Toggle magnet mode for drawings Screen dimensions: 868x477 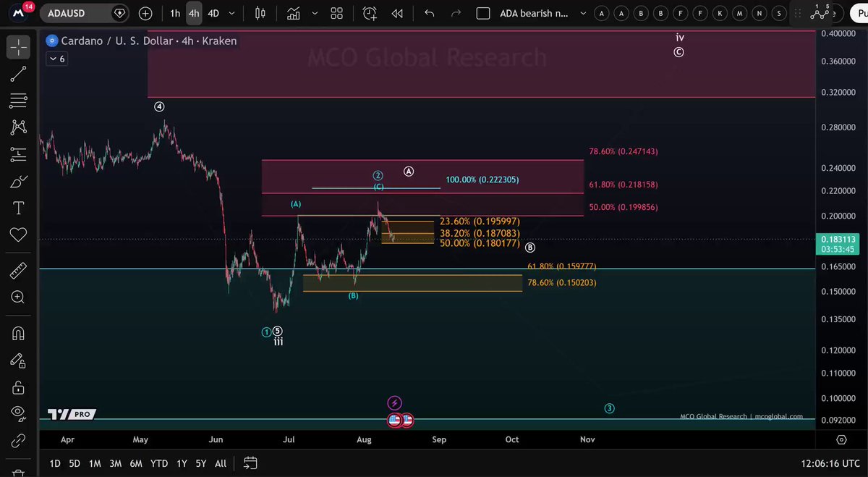coord(18,333)
